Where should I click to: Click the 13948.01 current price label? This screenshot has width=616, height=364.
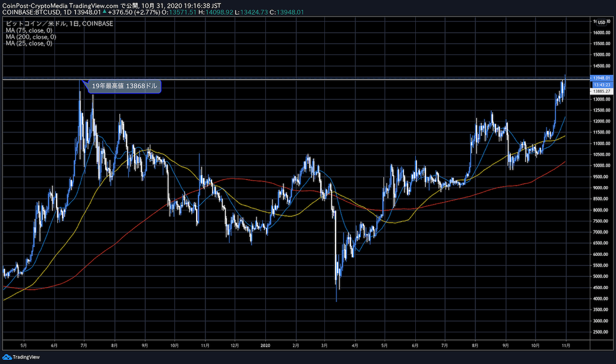[x=600, y=78]
